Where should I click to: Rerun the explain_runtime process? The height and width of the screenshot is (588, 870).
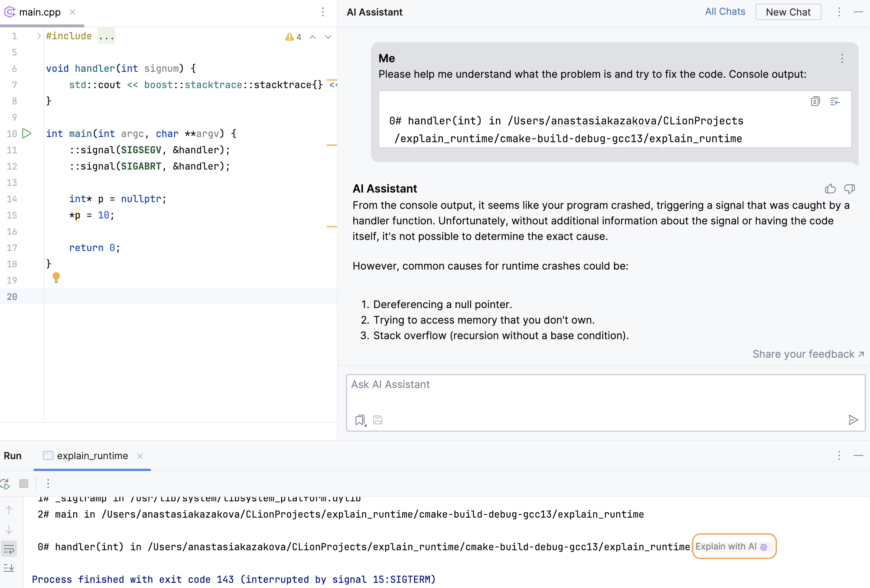click(5, 483)
